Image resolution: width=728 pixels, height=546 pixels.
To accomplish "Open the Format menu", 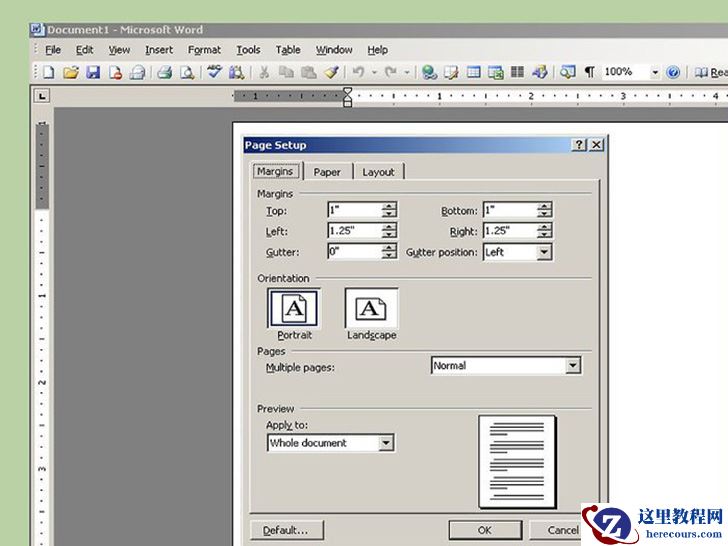I will point(204,50).
